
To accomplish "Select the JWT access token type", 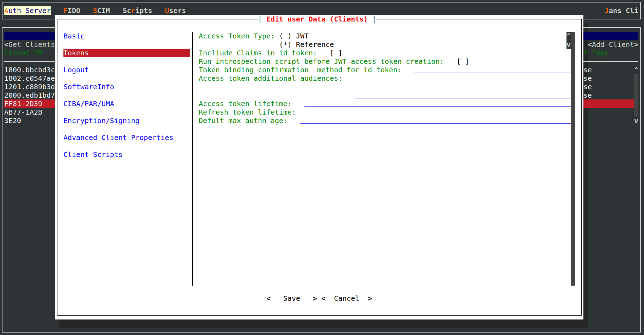I will pos(285,36).
